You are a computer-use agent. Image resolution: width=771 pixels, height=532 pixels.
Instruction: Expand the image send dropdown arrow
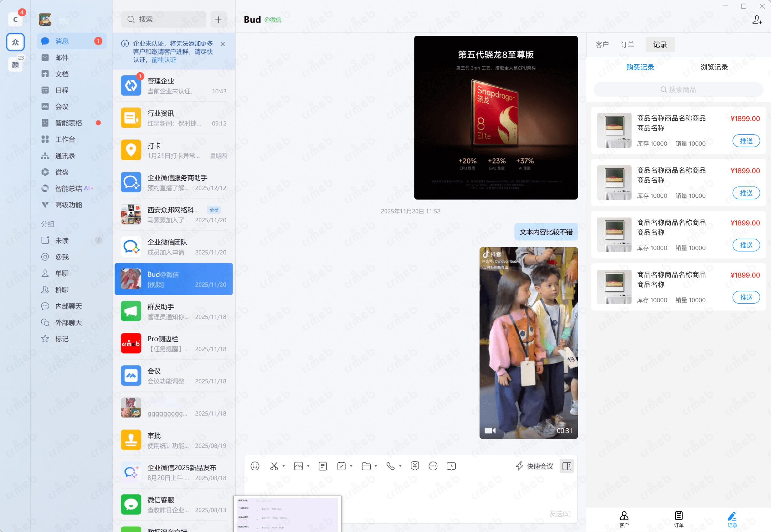point(308,466)
